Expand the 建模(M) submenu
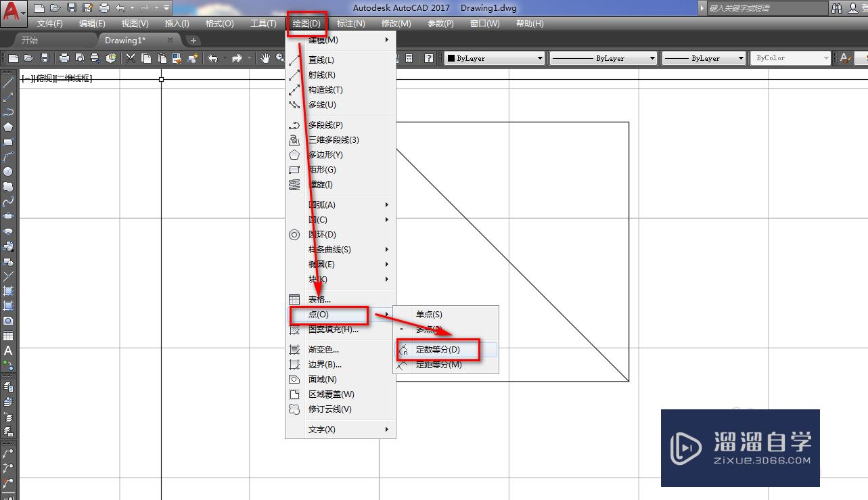This screenshot has width=868, height=500. click(x=340, y=40)
